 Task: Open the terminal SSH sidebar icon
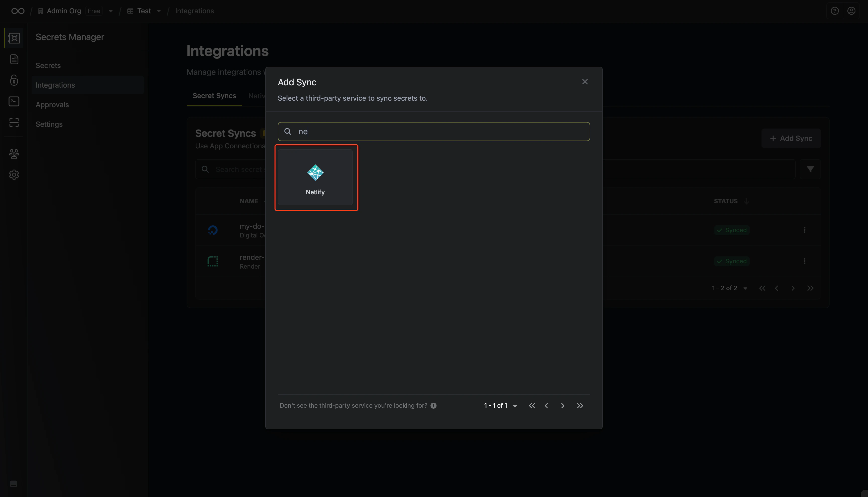(x=14, y=101)
